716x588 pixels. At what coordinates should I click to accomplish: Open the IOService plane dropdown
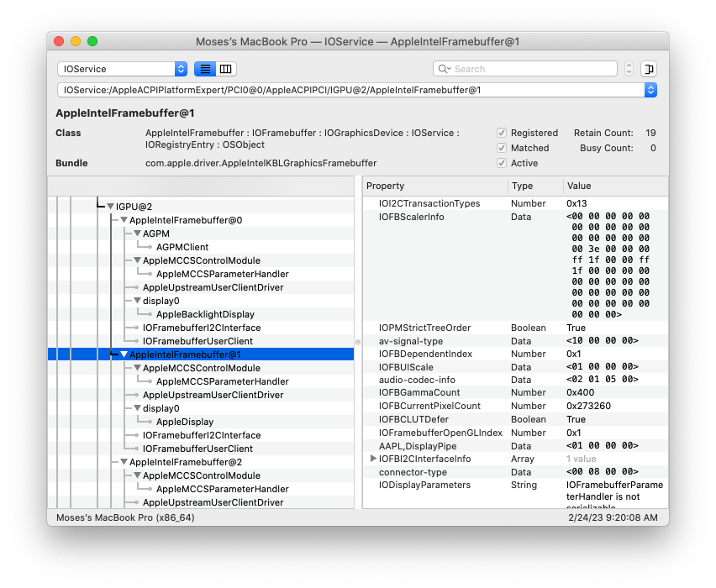[122, 69]
